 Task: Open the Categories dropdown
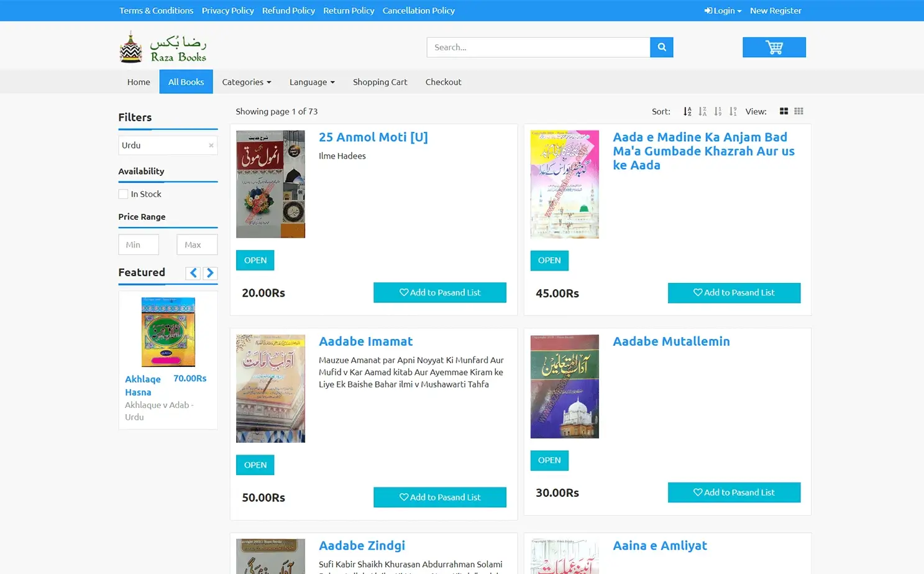click(246, 81)
